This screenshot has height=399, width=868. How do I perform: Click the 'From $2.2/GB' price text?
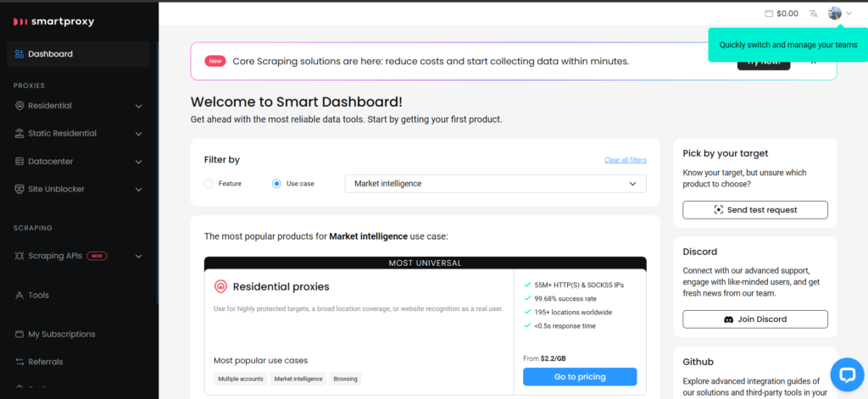coord(544,358)
